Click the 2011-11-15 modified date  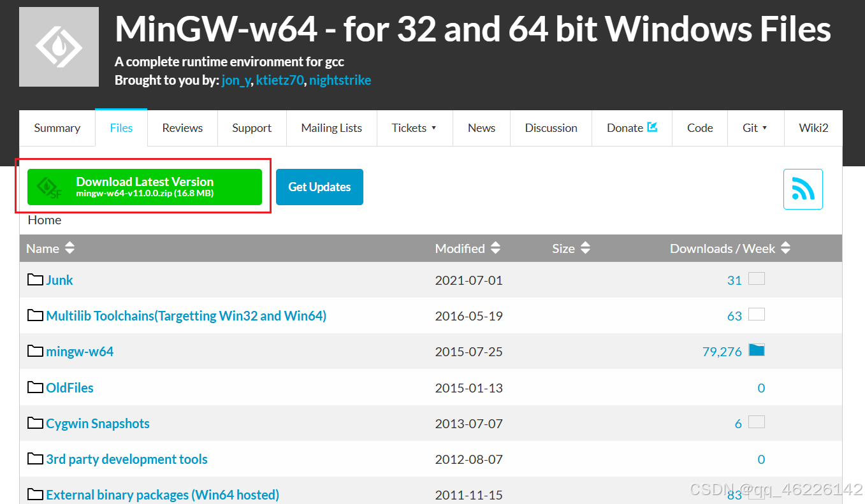[469, 495]
